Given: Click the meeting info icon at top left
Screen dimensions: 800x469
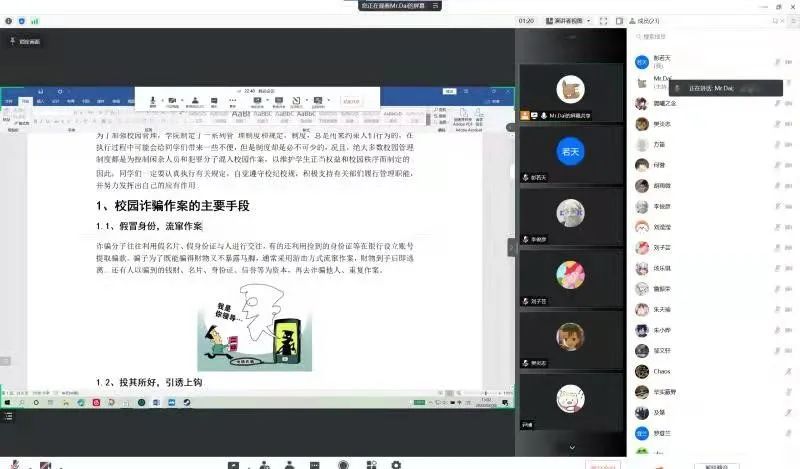Looking at the screenshot, I should point(8,20).
